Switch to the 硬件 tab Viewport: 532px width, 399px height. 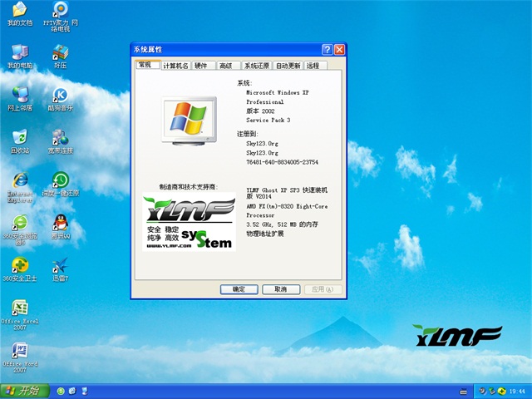(x=201, y=66)
